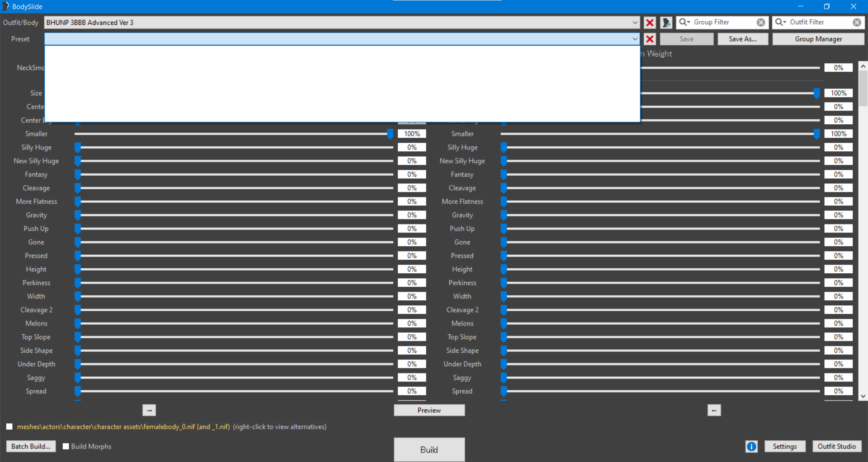Screen dimensions: 868x462
Task: Collapse the Preset dropdown list
Action: click(x=635, y=39)
